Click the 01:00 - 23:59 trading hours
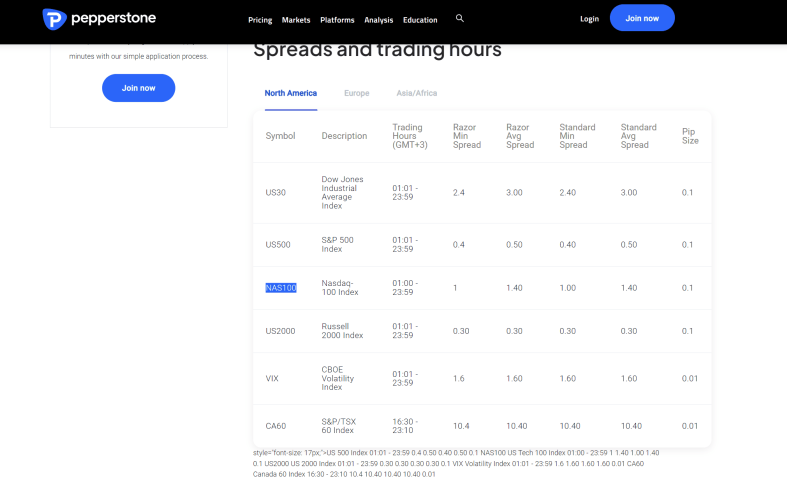The height and width of the screenshot is (498, 787). coord(405,288)
